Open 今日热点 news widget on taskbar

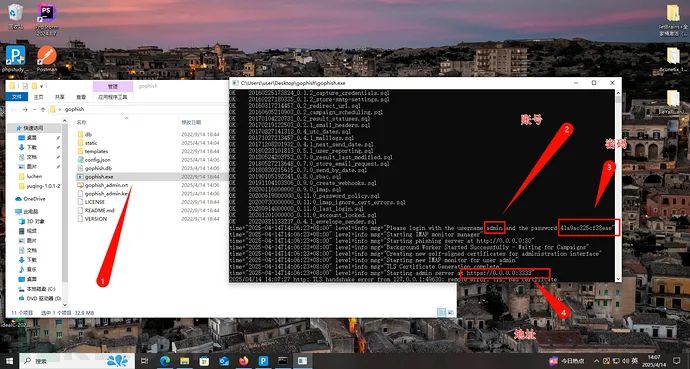pyautogui.click(x=568, y=361)
